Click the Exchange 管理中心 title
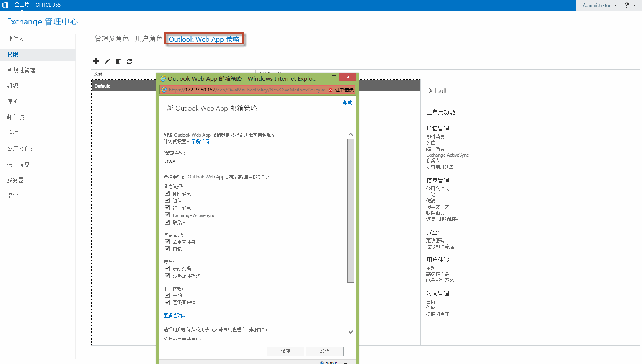The height and width of the screenshot is (364, 642). [42, 21]
